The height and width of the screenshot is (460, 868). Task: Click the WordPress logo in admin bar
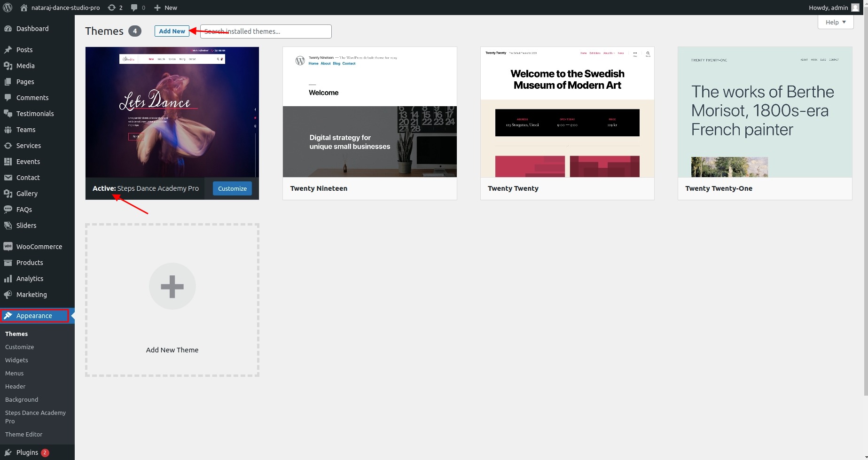8,8
